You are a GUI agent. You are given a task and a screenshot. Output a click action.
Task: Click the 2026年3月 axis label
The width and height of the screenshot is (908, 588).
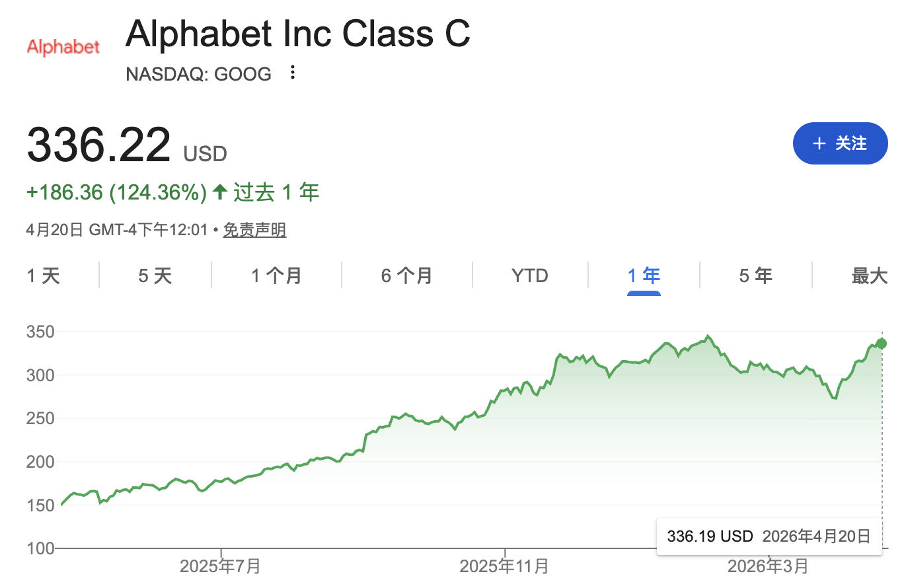[x=768, y=566]
